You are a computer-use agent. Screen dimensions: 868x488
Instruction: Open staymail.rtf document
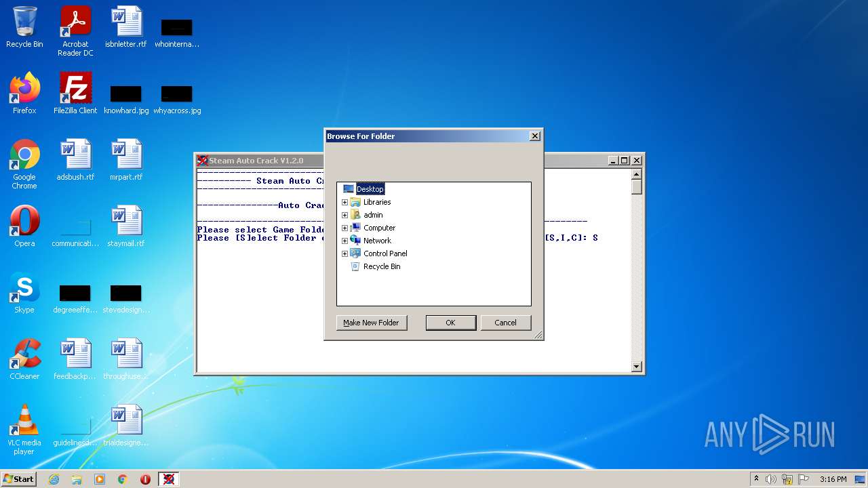tap(126, 226)
